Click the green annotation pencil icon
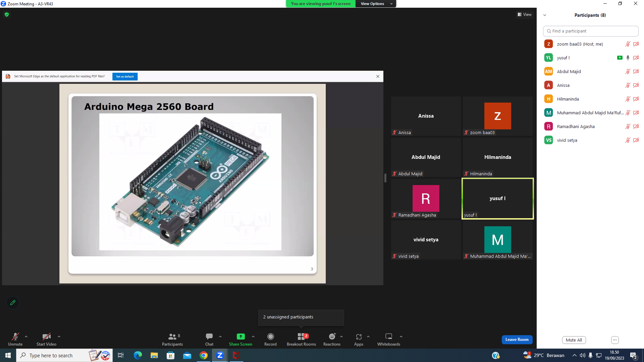Viewport: 644px width, 362px height. [13, 303]
